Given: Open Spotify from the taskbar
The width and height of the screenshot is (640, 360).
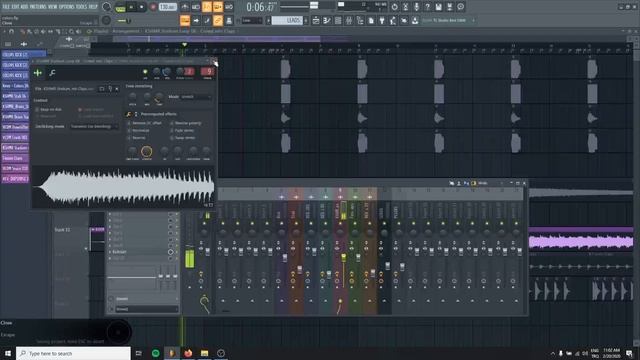Looking at the screenshot, I should (x=156, y=353).
